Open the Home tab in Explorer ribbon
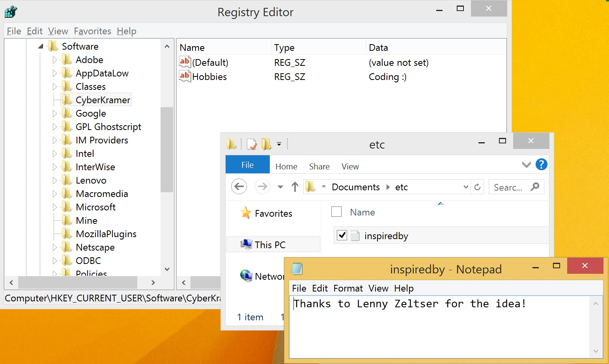This screenshot has width=609, height=364. (x=286, y=166)
